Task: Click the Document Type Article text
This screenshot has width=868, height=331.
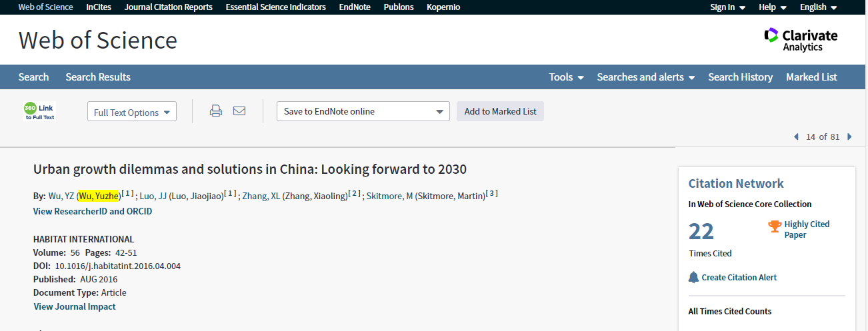Action: point(79,292)
